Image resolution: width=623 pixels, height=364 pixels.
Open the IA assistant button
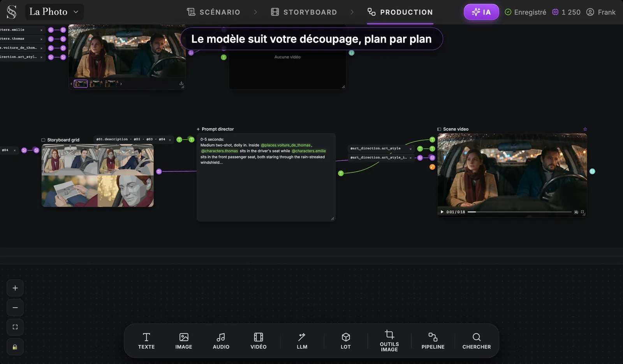pyautogui.click(x=481, y=12)
